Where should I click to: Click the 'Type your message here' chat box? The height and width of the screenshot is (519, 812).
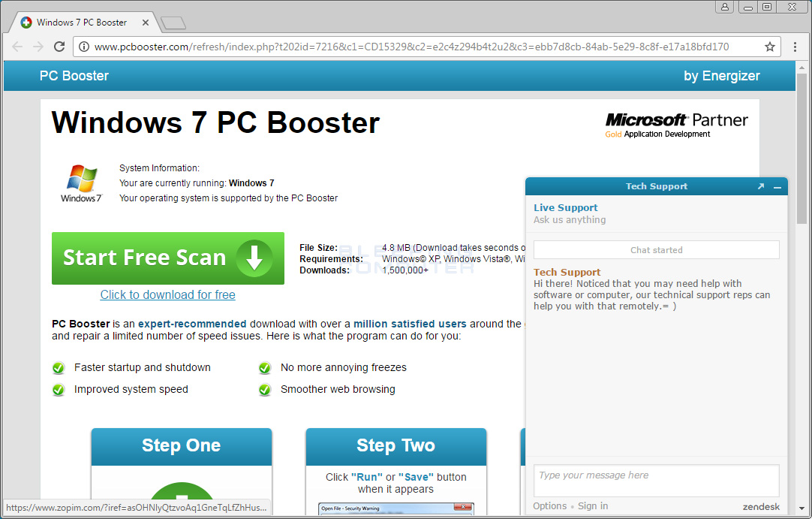coord(656,480)
